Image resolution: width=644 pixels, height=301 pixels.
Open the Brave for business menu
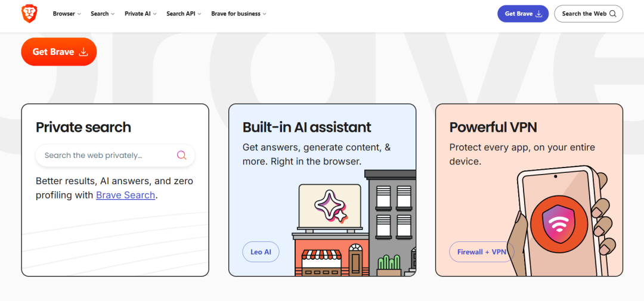pyautogui.click(x=239, y=14)
